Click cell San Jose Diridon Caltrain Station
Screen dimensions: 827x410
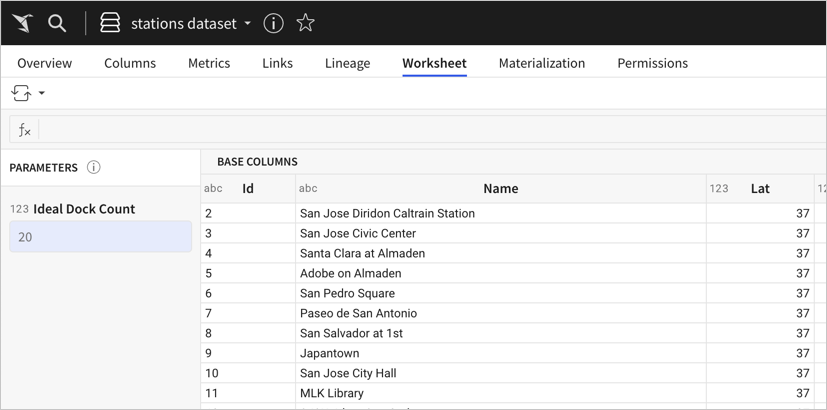501,213
